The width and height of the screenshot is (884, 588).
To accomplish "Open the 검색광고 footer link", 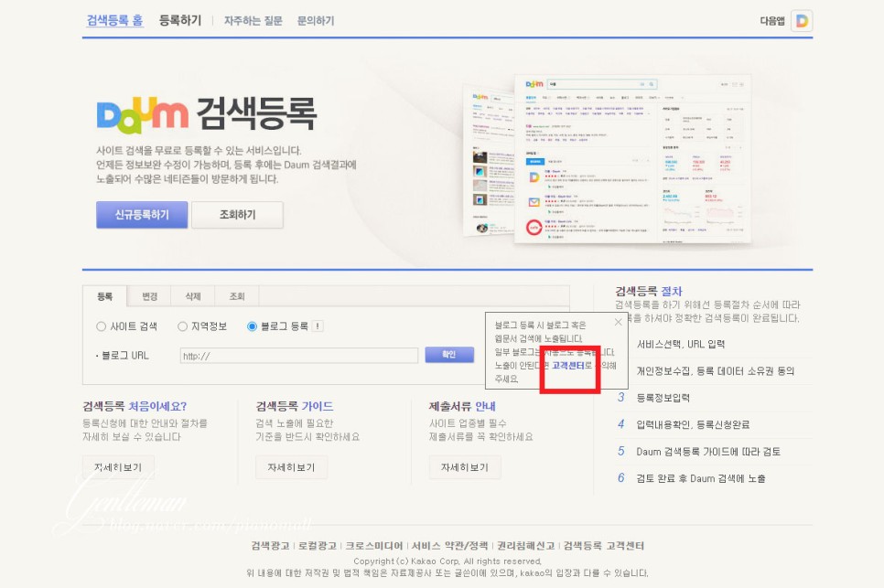I will (x=270, y=545).
